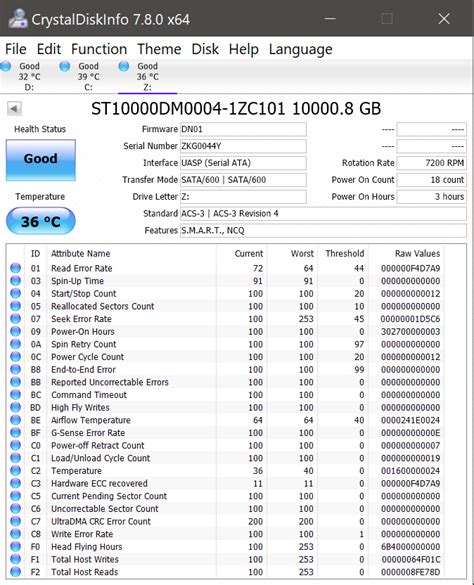Click the Worst column header
This screenshot has width=474, height=585.
pos(302,254)
